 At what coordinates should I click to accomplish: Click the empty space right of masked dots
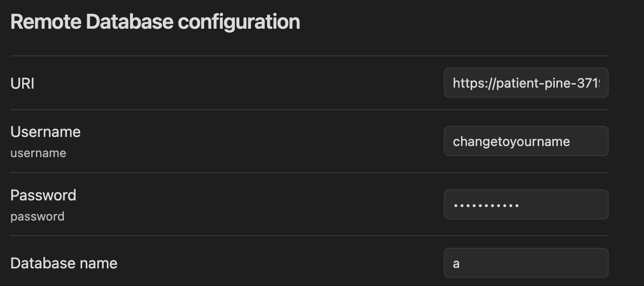(564, 204)
